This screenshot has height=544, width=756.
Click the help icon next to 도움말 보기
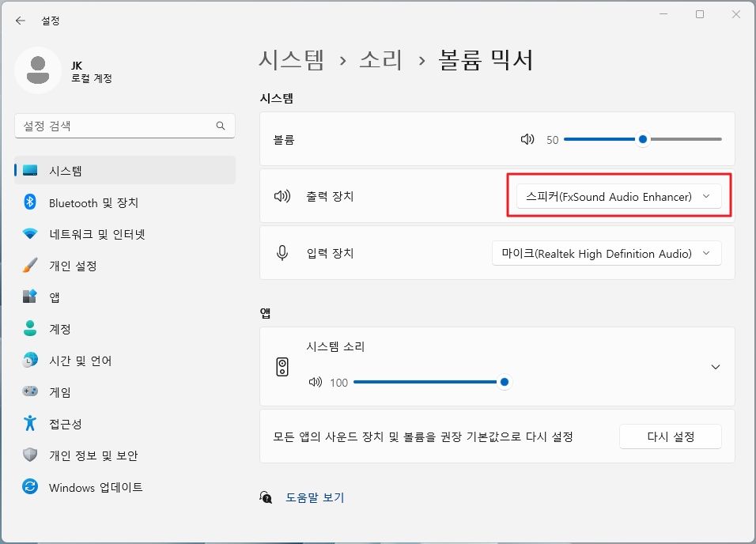click(266, 497)
